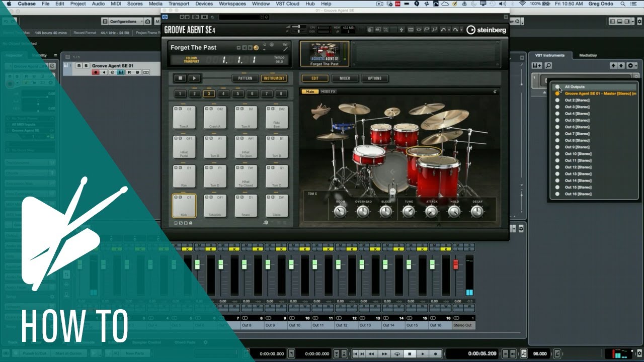Trigger the D1 Snare pad
The width and height of the screenshot is (644, 362).
click(246, 206)
